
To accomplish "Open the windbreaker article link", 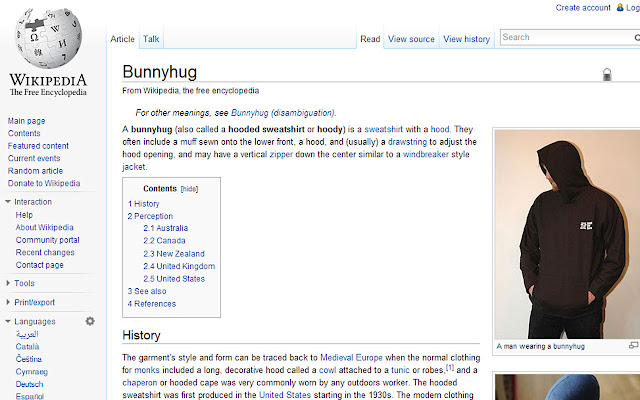I will [x=426, y=154].
